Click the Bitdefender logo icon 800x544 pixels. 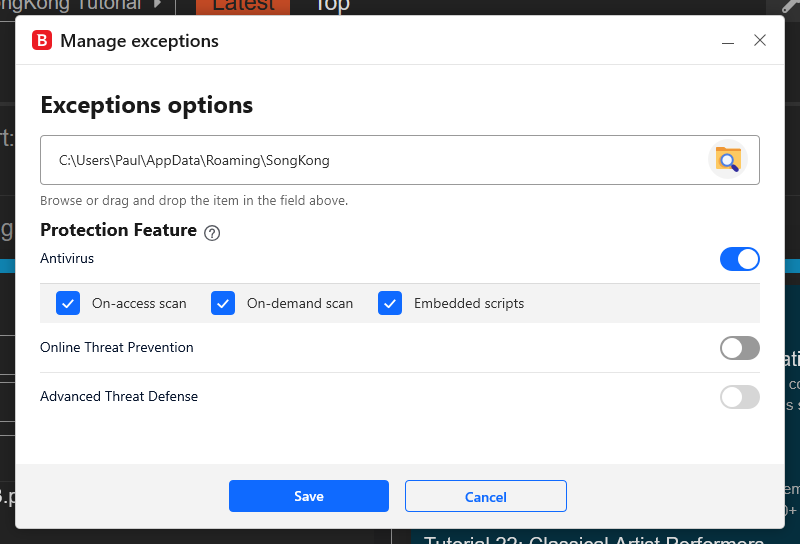(42, 41)
